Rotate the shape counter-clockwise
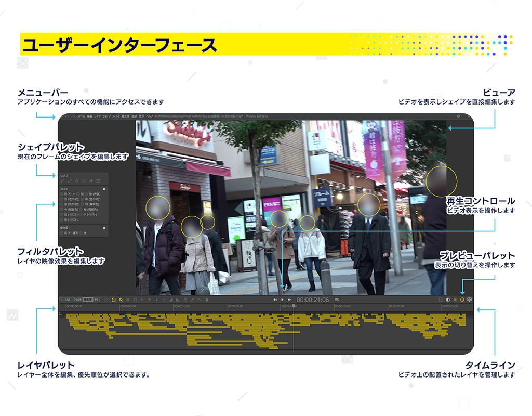Screen dimensions: 532x416 pyautogui.click(x=77, y=181)
